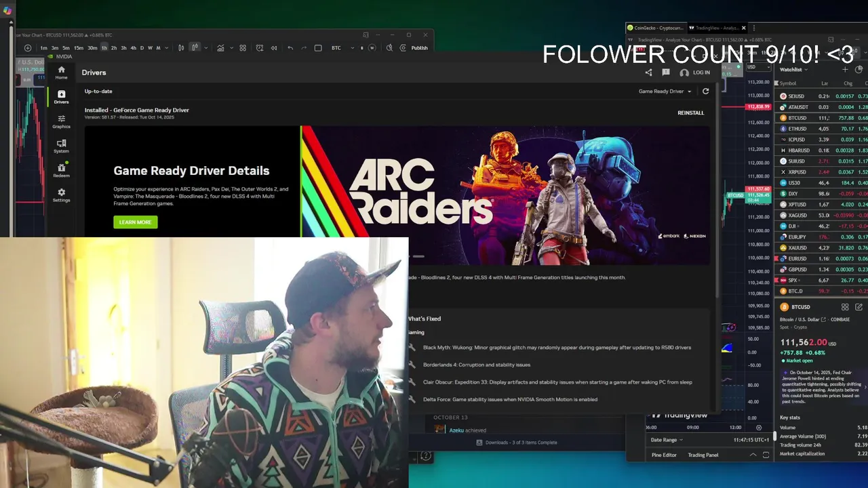Image resolution: width=868 pixels, height=488 pixels.
Task: Open Date Range dropdown below chart
Action: [x=666, y=440]
